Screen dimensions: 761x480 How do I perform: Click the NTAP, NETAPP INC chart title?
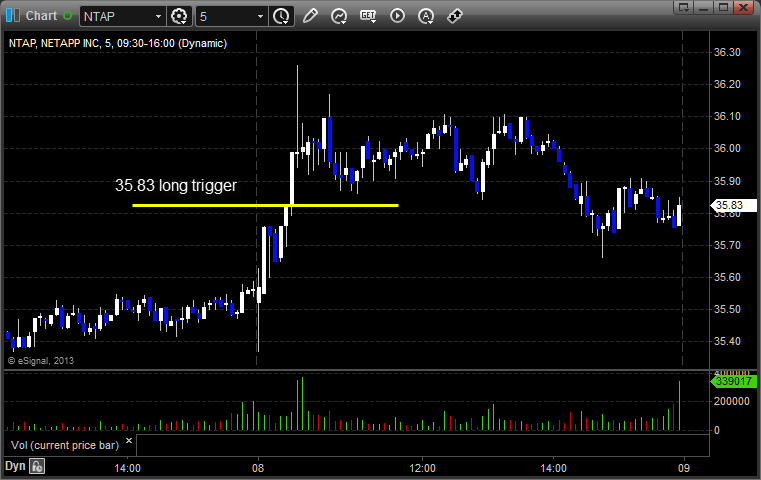click(117, 43)
